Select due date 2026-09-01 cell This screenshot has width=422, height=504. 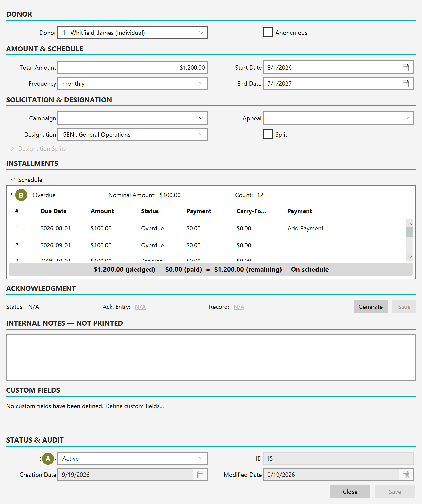point(56,245)
